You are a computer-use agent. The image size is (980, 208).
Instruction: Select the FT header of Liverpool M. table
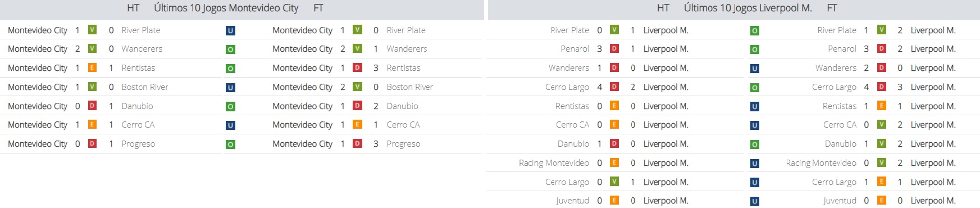[x=832, y=8]
